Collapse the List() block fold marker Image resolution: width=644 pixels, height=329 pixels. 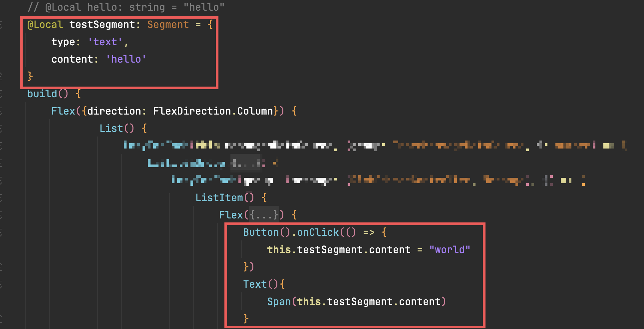pos(1,129)
